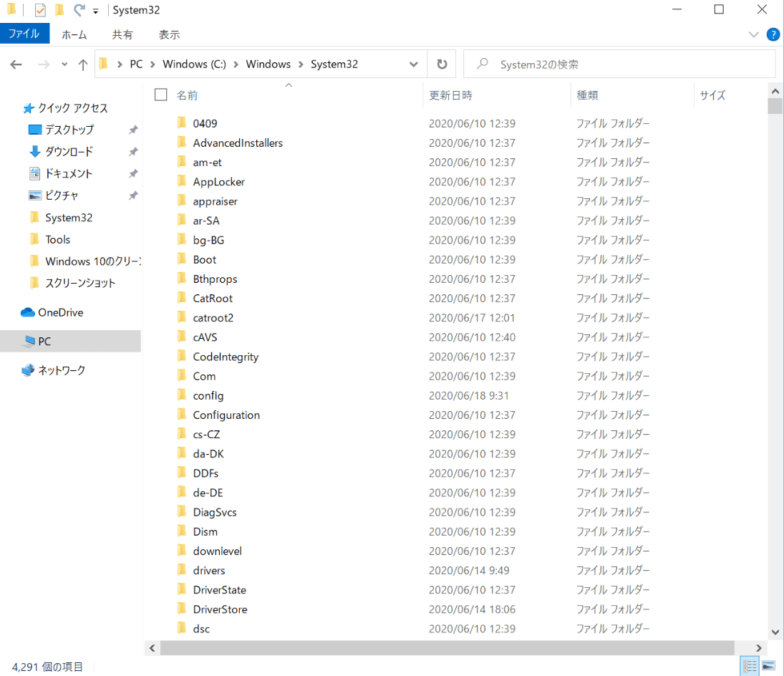Open Windows 10のクリー folder in navigation pane

pyautogui.click(x=93, y=261)
